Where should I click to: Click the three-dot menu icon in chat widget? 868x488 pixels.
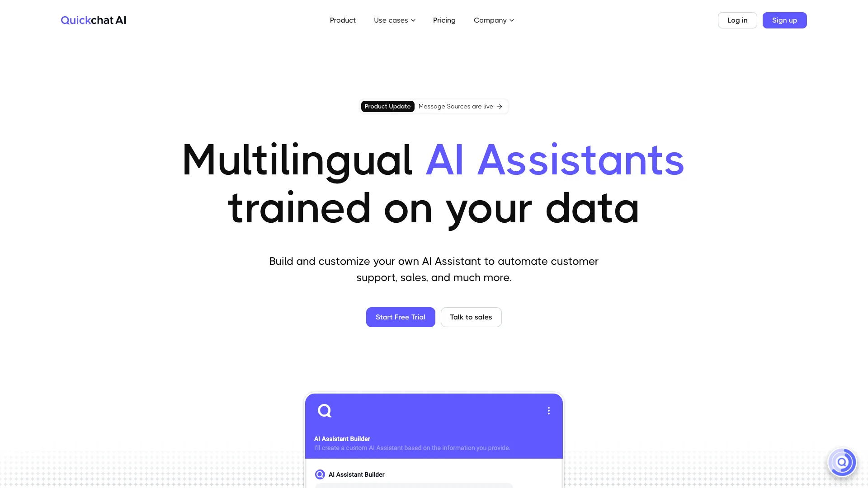pos(548,411)
